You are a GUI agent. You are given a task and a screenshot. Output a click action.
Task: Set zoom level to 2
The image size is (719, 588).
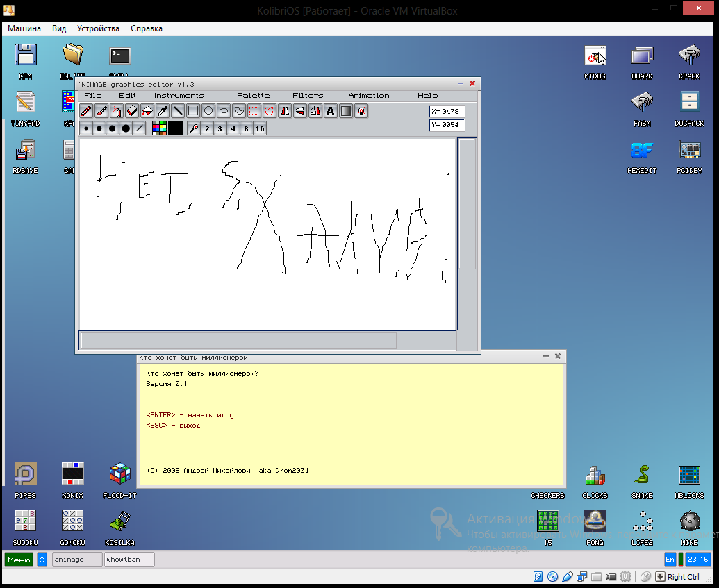[x=207, y=128]
